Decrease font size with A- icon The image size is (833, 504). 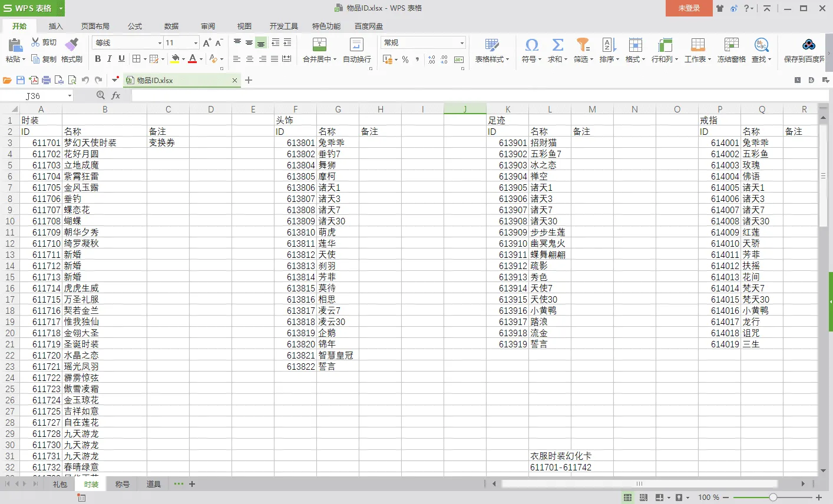click(219, 43)
